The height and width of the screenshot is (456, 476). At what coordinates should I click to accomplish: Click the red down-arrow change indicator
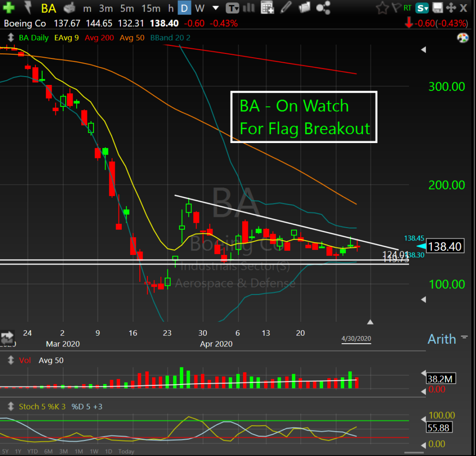(x=409, y=23)
